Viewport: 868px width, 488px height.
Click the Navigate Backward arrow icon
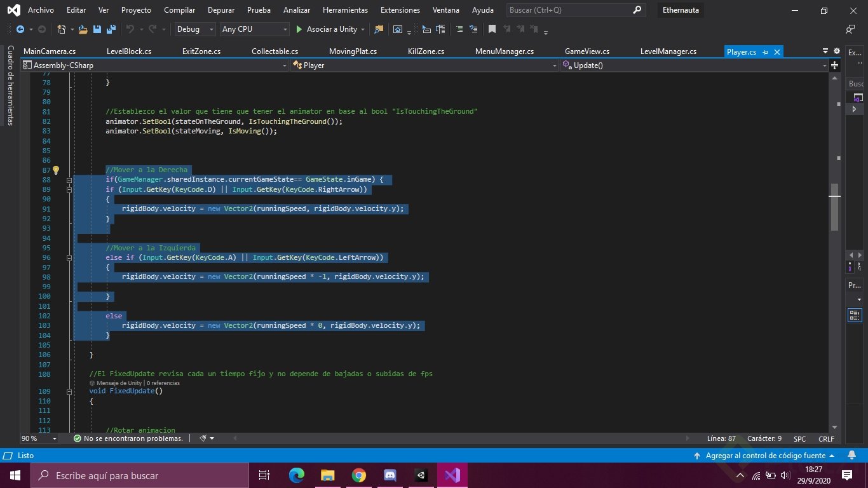[20, 29]
